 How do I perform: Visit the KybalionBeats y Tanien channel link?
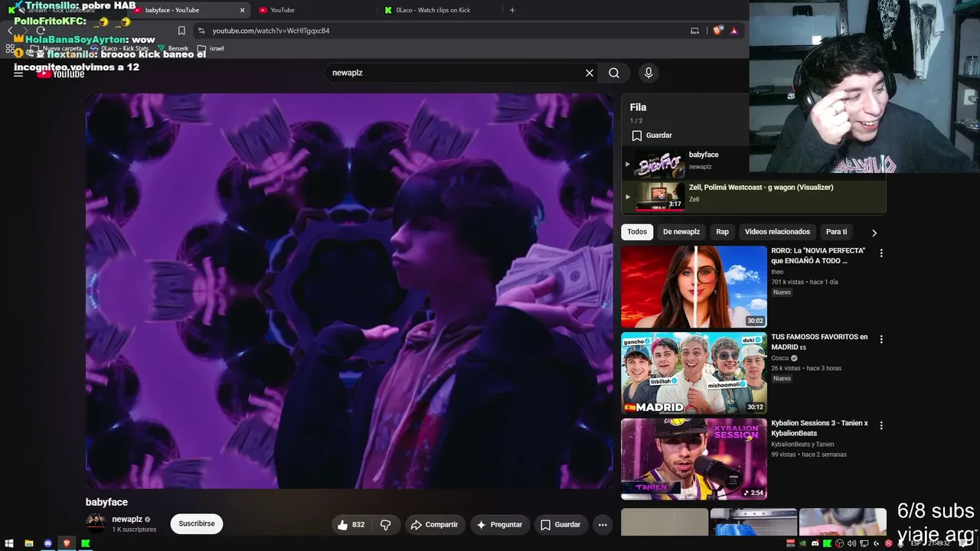(x=802, y=444)
